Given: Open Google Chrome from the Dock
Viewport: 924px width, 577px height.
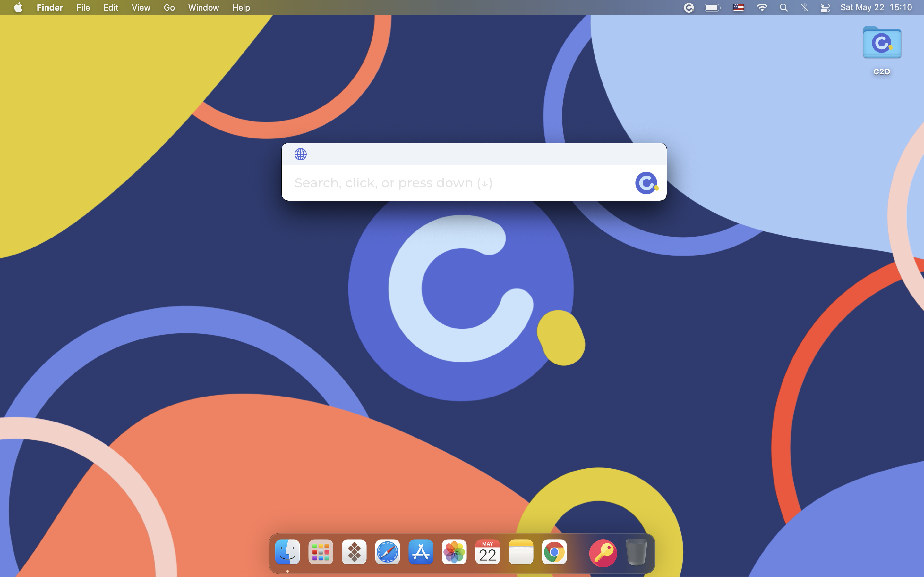Looking at the screenshot, I should (x=554, y=552).
